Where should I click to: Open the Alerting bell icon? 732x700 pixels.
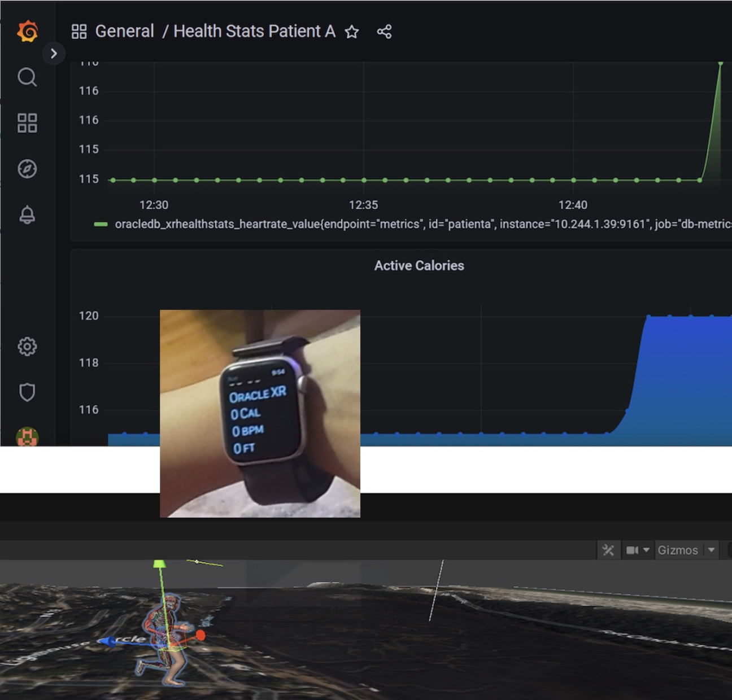point(27,215)
